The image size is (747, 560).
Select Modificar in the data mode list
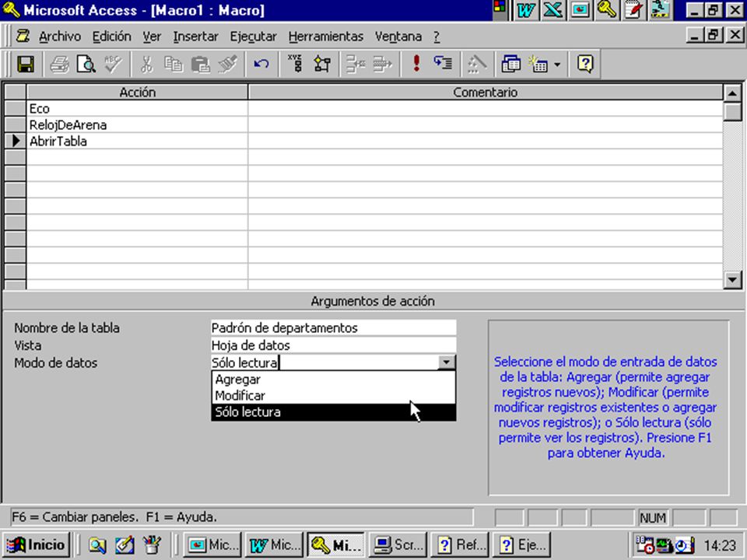tap(334, 396)
